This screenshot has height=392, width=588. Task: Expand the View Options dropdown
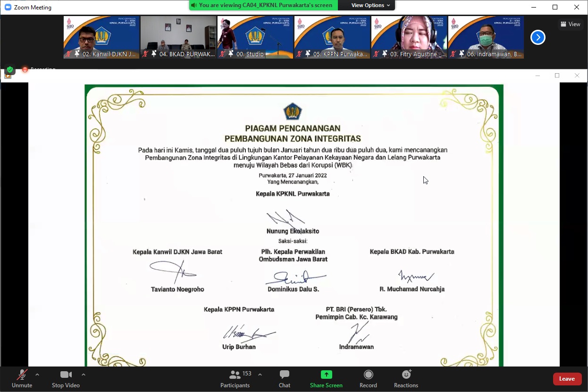coord(370,5)
